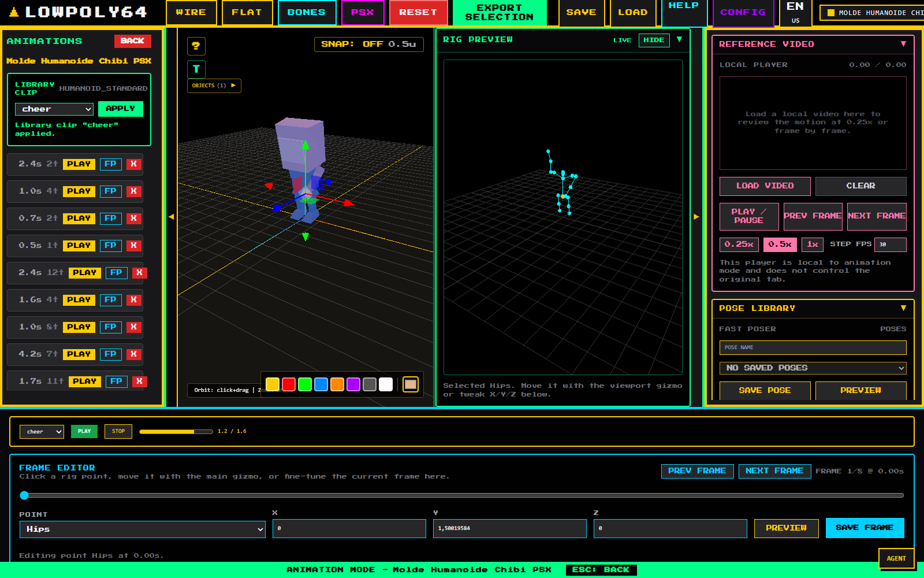Screen dimensions: 924x578
Task: Pick the red color swatch
Action: (x=289, y=384)
